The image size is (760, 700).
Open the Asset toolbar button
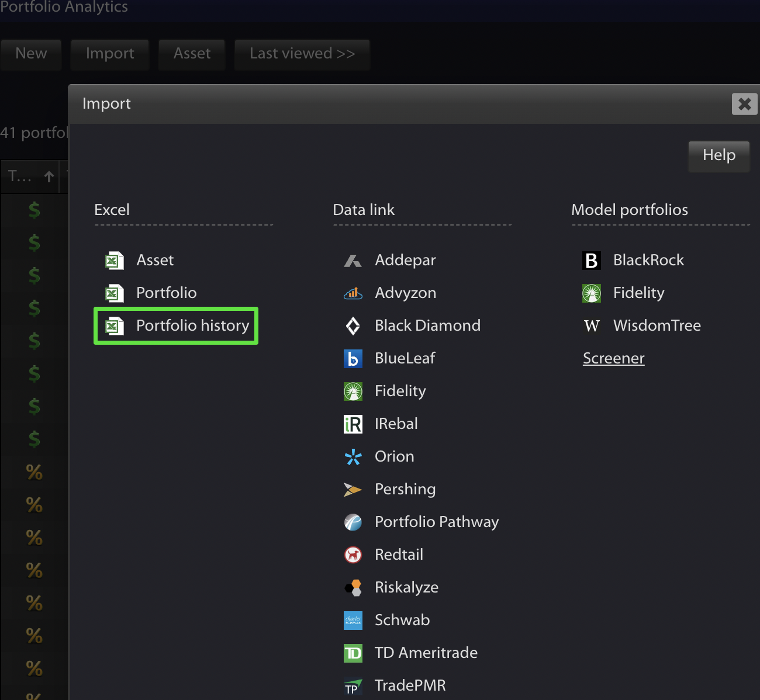[192, 54]
